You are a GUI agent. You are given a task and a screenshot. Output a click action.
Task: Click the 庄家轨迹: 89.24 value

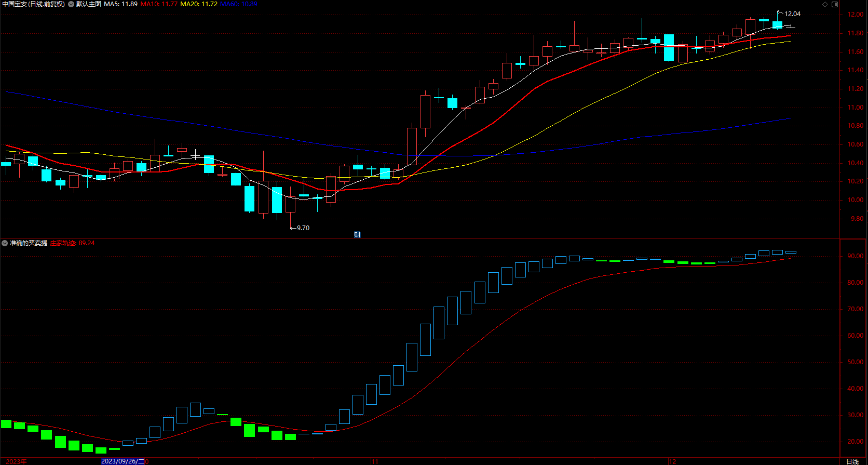point(72,243)
